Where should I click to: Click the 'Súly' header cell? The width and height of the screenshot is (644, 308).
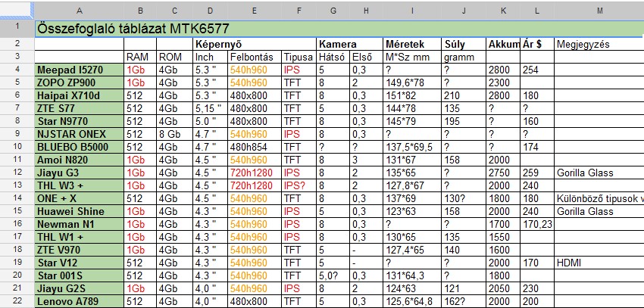pos(464,44)
